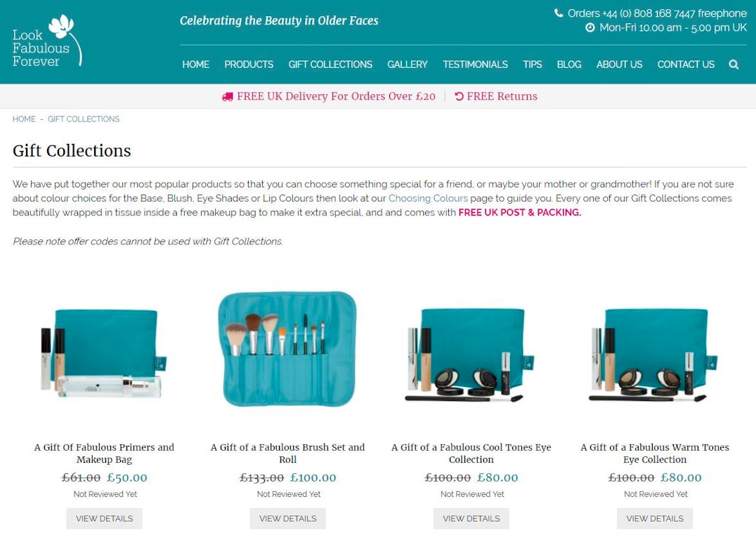Click the phone icon beside Orders number

coord(559,13)
